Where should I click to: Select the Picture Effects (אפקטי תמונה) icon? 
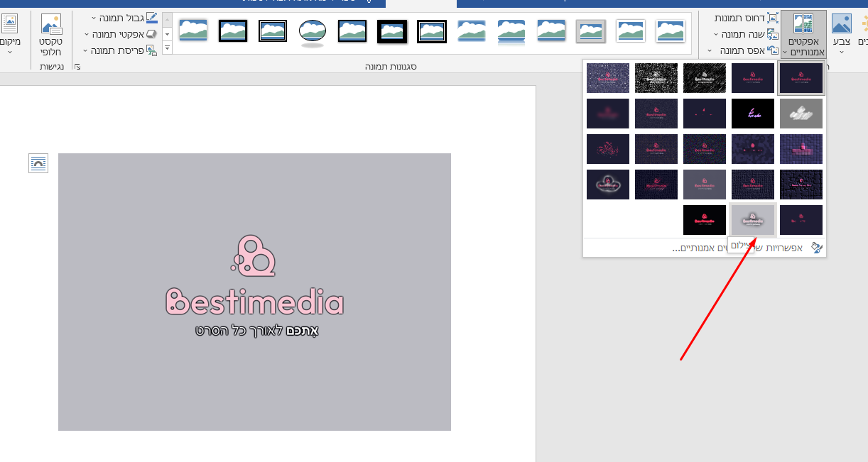click(150, 33)
